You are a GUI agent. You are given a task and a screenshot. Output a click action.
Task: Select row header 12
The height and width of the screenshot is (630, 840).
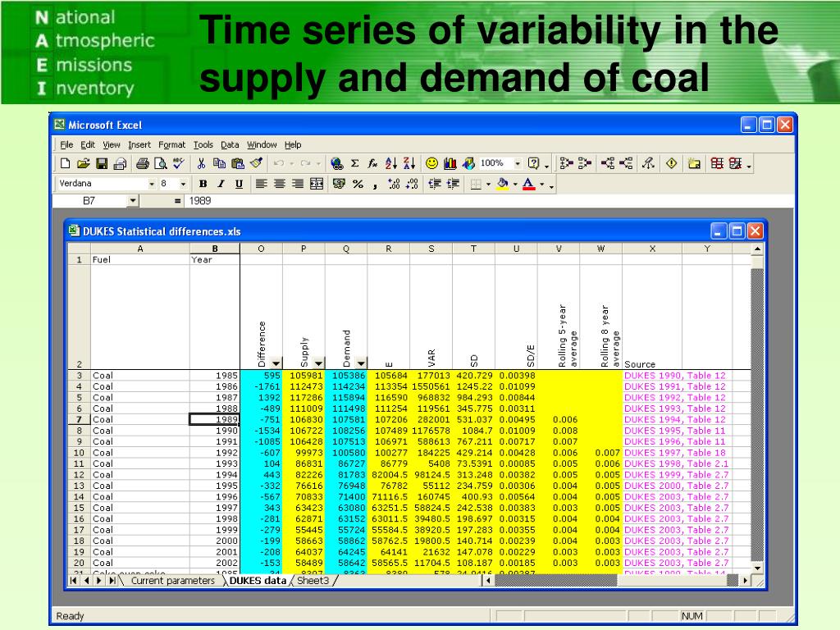tap(79, 475)
